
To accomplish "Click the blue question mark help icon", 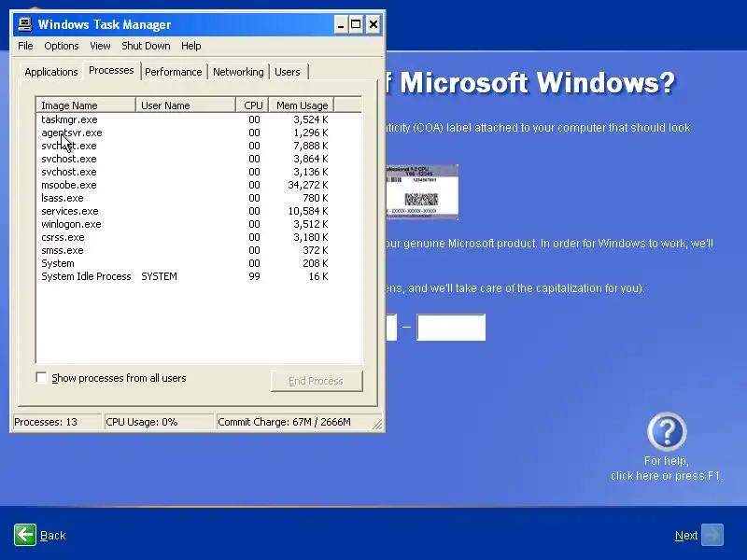I will 667,432.
